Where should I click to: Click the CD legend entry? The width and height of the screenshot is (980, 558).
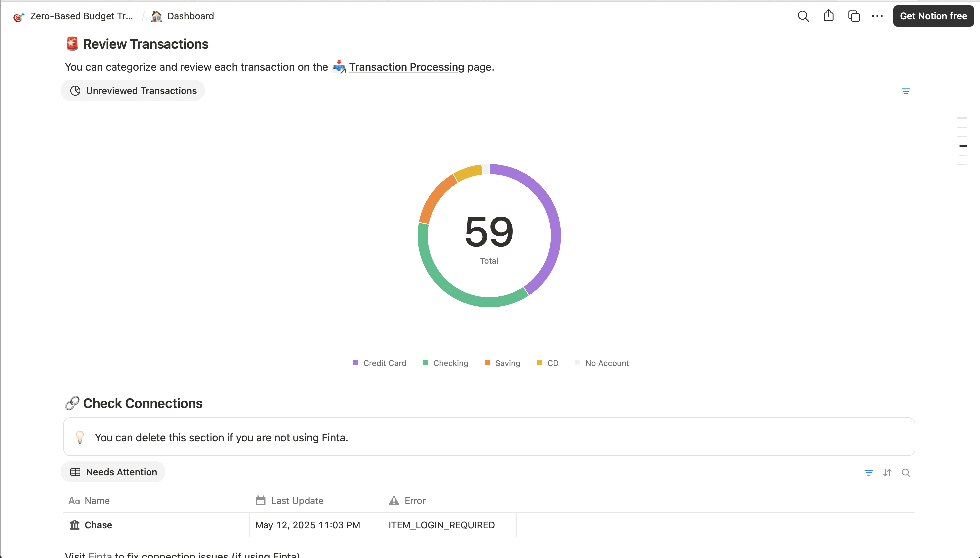point(547,363)
